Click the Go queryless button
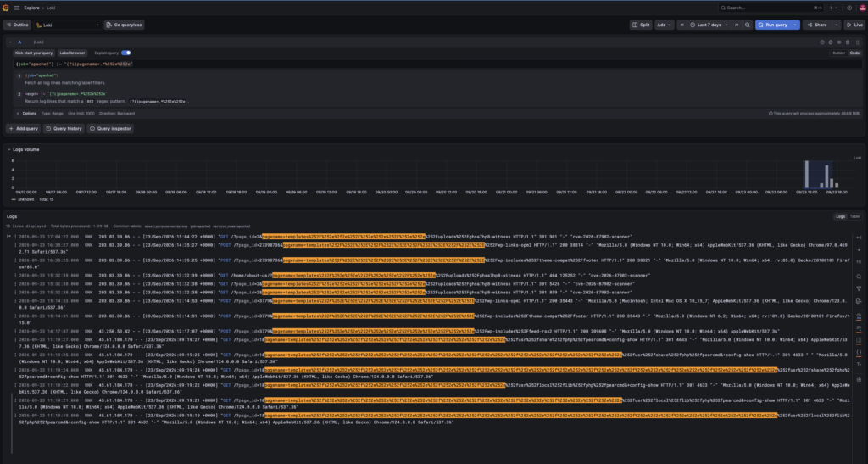 pyautogui.click(x=124, y=25)
